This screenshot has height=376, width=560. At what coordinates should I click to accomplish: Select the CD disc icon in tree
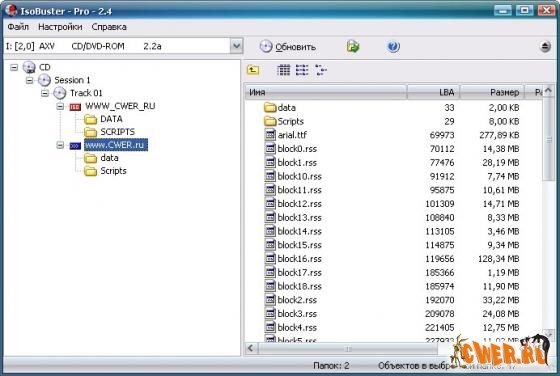pos(29,67)
